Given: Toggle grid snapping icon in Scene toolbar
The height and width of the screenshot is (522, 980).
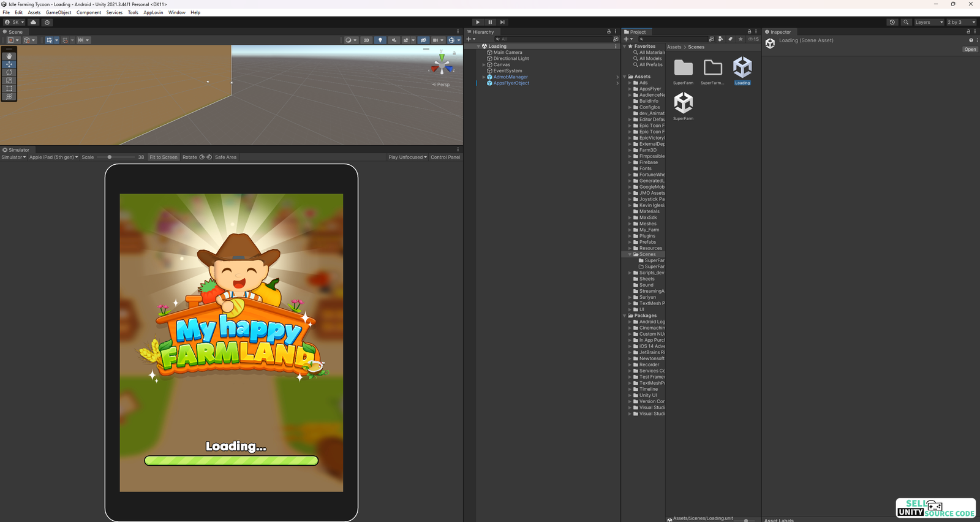Looking at the screenshot, I should coord(65,40).
